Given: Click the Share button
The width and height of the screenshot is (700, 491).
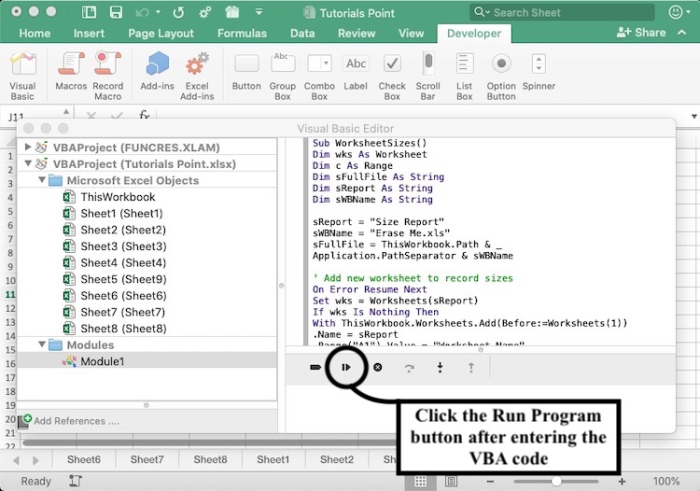Looking at the screenshot, I should tap(641, 32).
